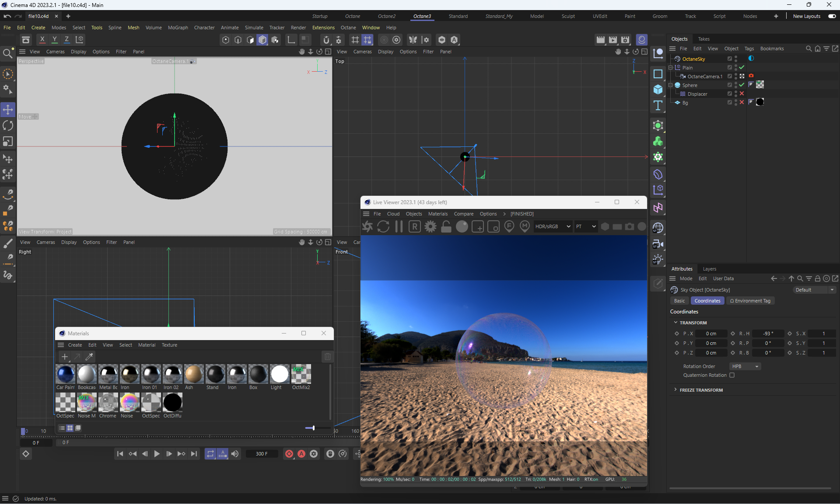
Task: Adjust the material thumbnail size slider
Action: point(313,428)
